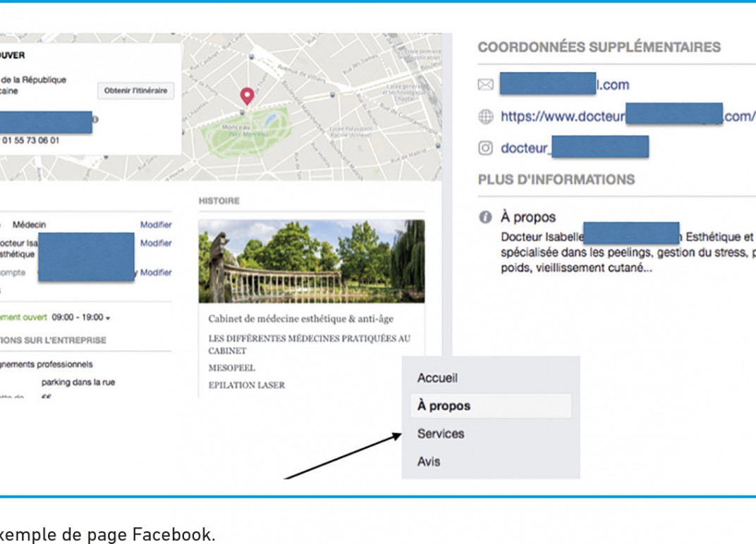
Task: Open the docteur_ Instagram handle link
Action: coord(574,147)
